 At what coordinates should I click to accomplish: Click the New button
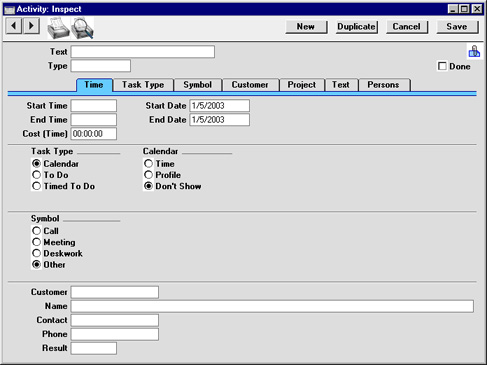tap(306, 27)
